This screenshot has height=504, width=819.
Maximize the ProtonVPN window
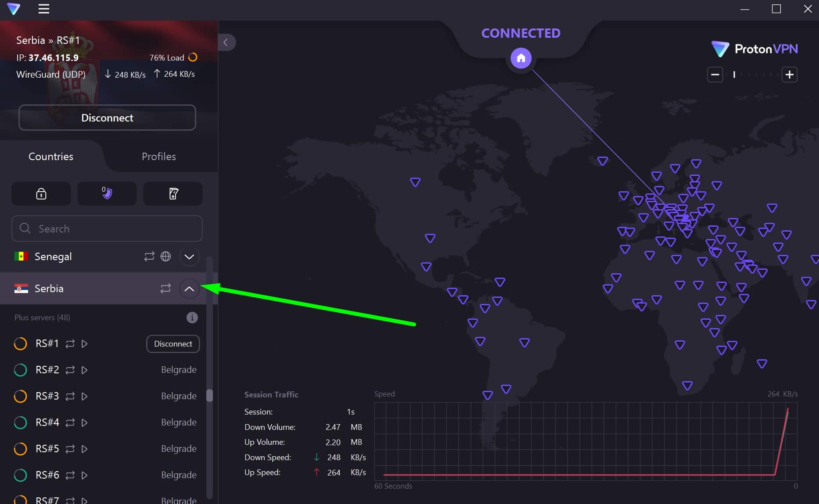point(776,9)
